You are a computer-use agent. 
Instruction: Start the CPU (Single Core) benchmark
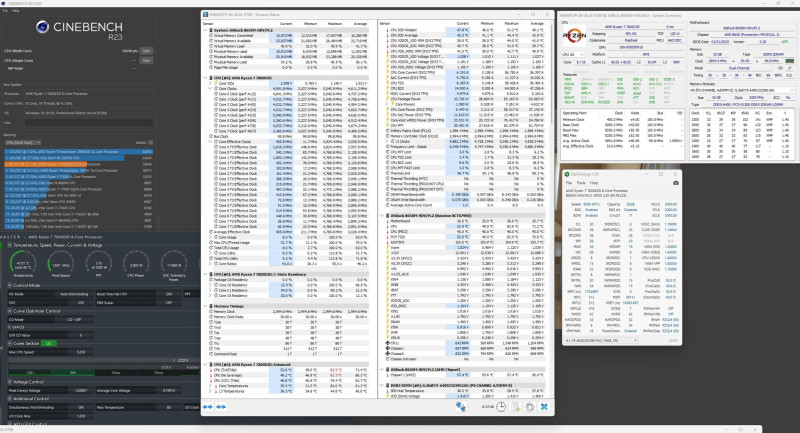point(146,61)
